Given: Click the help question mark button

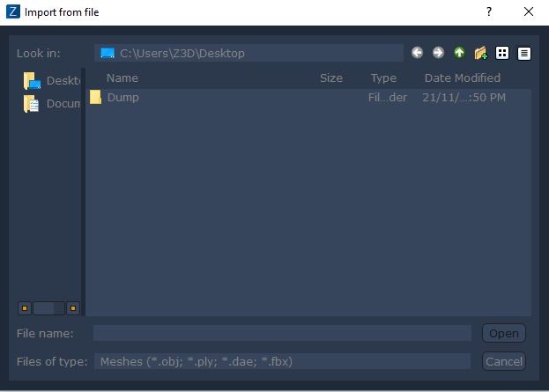Looking at the screenshot, I should pos(489,12).
